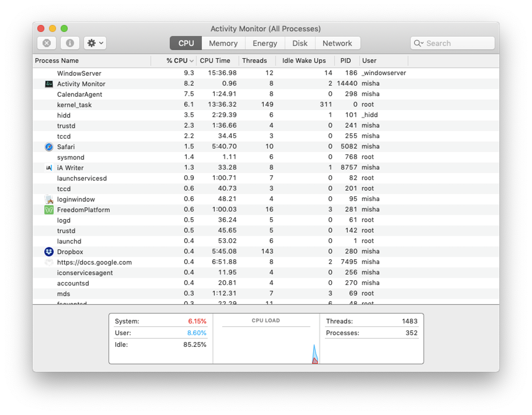Select the iconservicesagent process row
532x415 pixels.
(x=266, y=273)
